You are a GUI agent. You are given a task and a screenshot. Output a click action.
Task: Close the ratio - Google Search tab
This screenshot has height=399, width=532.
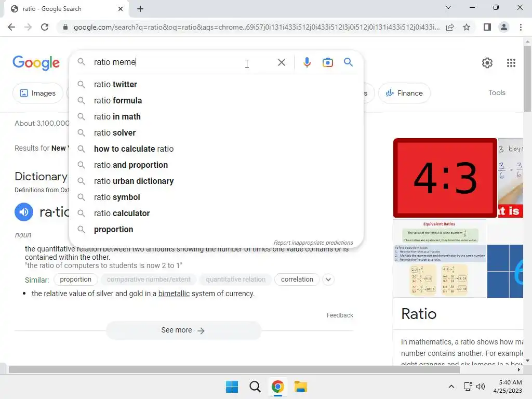(x=121, y=9)
